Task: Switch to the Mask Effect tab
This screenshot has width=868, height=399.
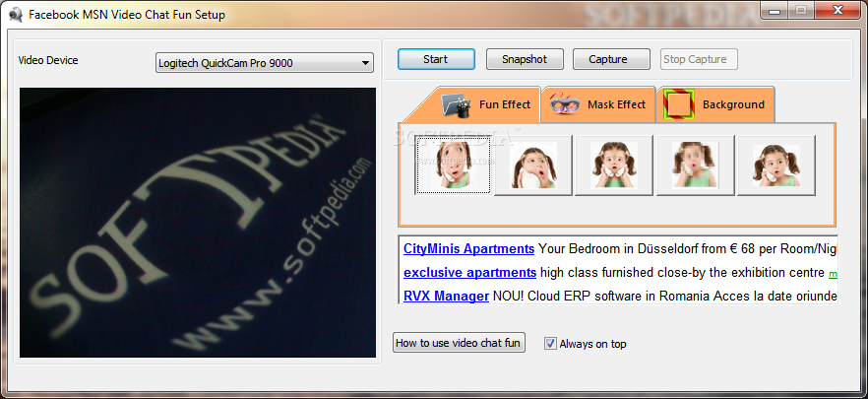Action: 598,104
